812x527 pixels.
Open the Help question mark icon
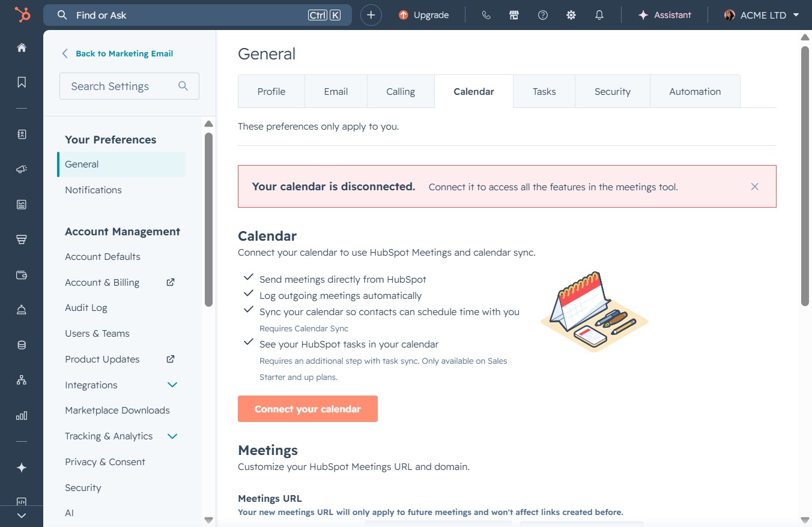point(543,15)
